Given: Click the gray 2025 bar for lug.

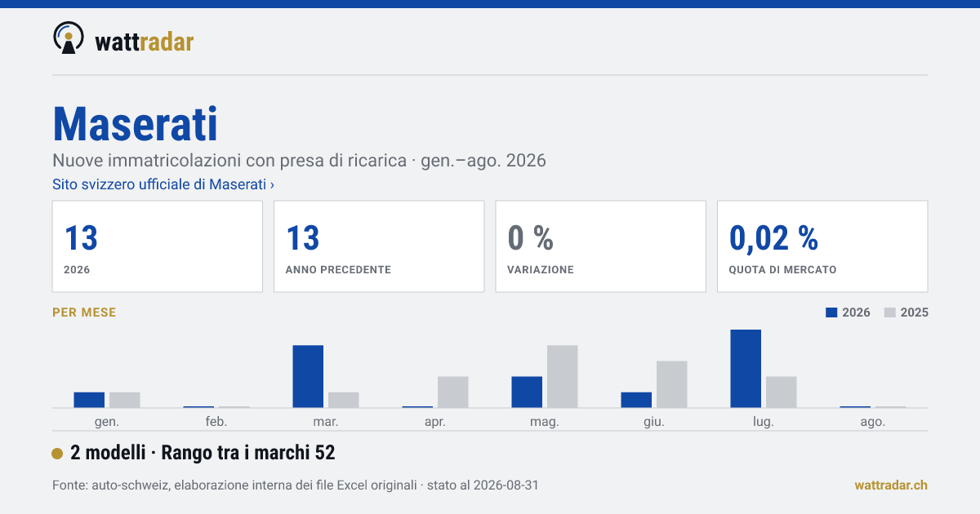Looking at the screenshot, I should (x=782, y=392).
